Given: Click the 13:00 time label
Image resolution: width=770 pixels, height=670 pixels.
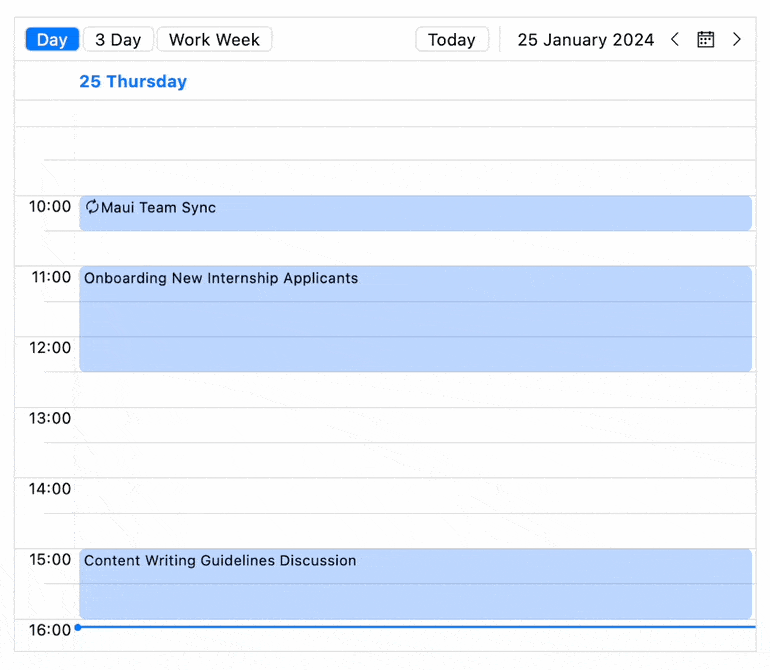Looking at the screenshot, I should pos(50,418).
